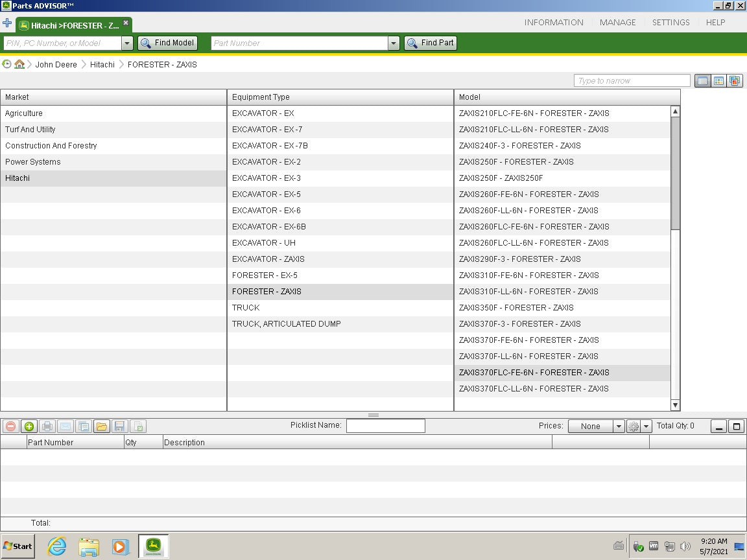Expand the Part Number dropdown arrow

pyautogui.click(x=394, y=43)
